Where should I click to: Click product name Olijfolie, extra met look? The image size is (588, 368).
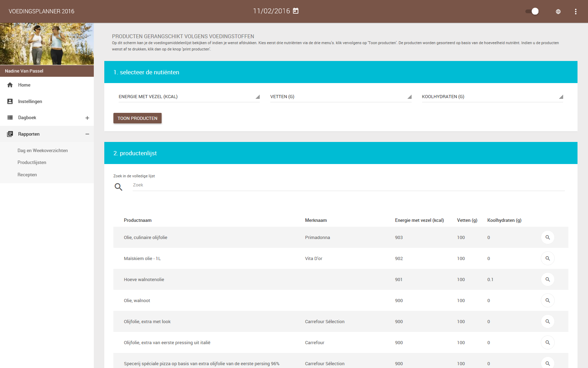pyautogui.click(x=147, y=322)
